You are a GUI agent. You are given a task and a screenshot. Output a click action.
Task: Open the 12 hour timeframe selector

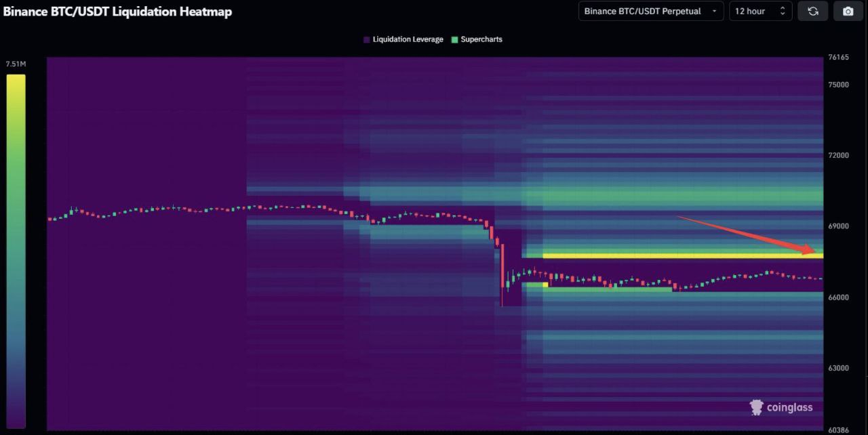(750, 11)
